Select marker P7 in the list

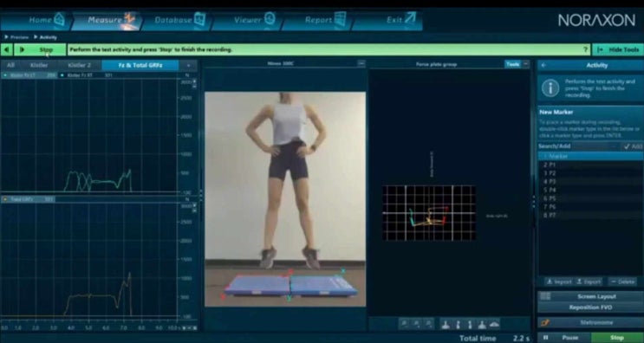point(590,216)
